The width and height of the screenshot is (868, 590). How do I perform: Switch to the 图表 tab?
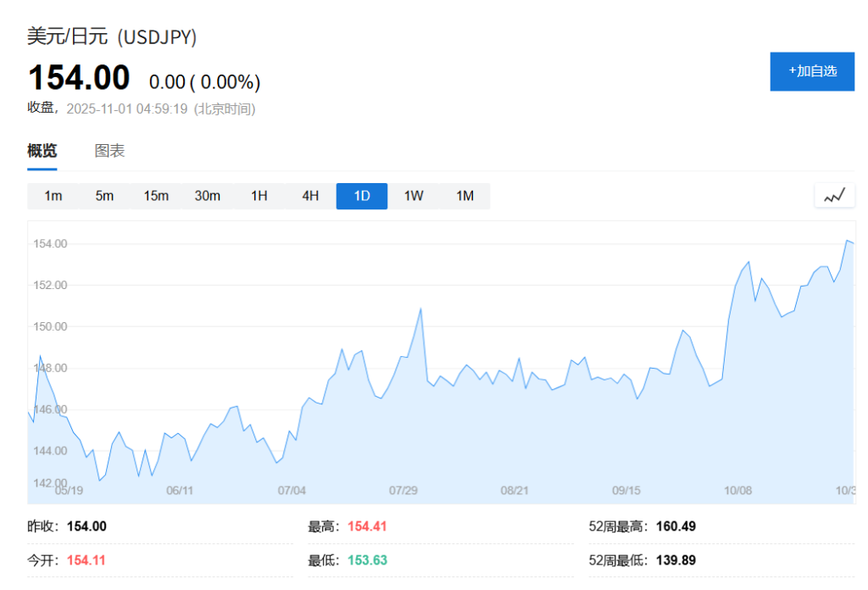click(x=109, y=151)
